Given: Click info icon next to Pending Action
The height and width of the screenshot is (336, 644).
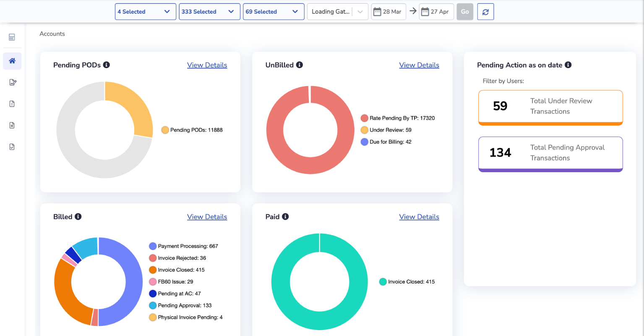Looking at the screenshot, I should pyautogui.click(x=568, y=65).
